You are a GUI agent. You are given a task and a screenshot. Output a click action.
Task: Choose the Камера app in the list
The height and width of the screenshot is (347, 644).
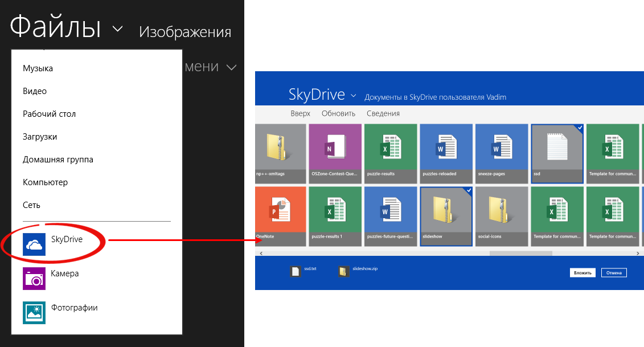(51, 278)
